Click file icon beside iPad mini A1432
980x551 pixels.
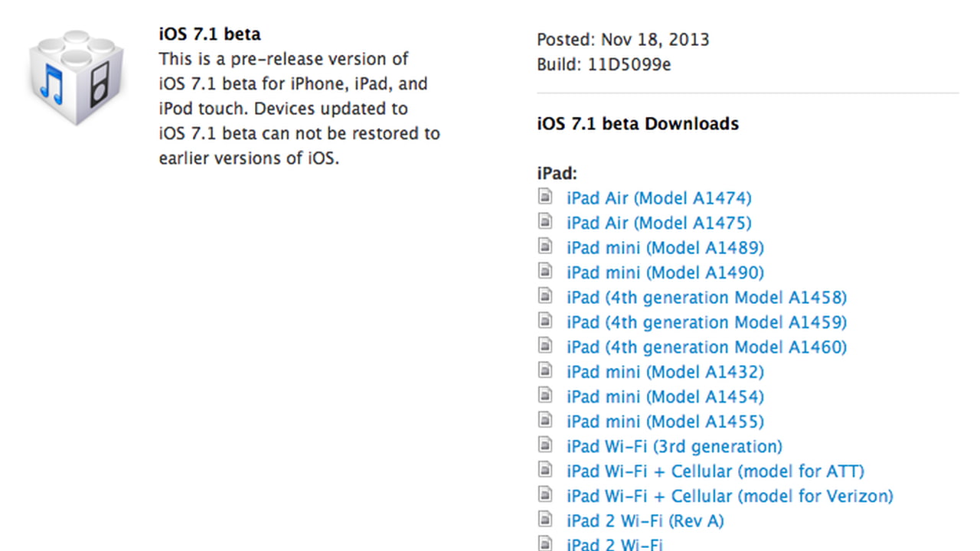click(545, 370)
